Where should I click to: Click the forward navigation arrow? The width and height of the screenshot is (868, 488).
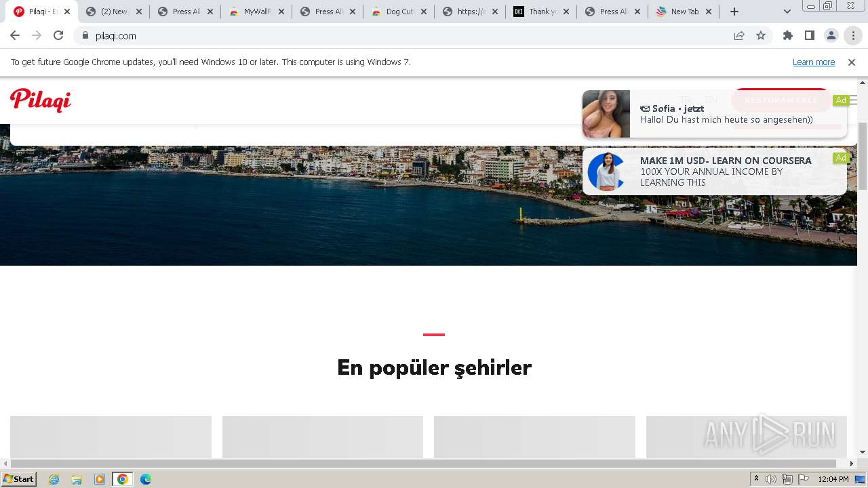click(x=37, y=36)
